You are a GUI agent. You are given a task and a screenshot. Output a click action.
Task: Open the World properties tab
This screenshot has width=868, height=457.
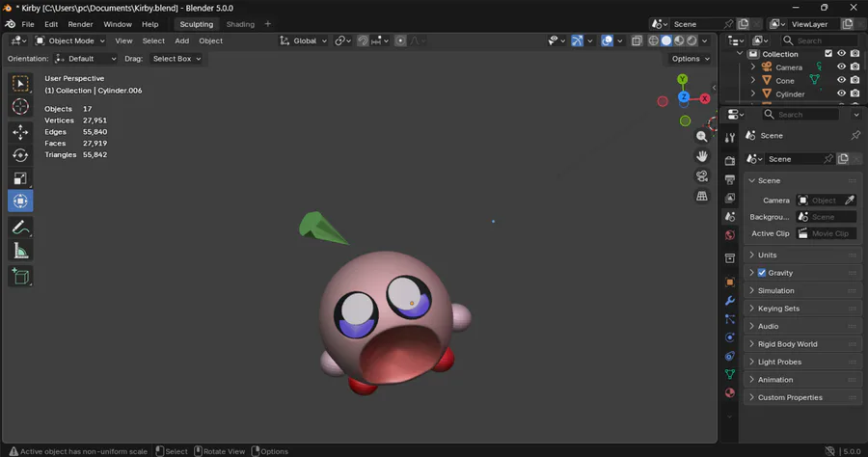click(x=730, y=235)
